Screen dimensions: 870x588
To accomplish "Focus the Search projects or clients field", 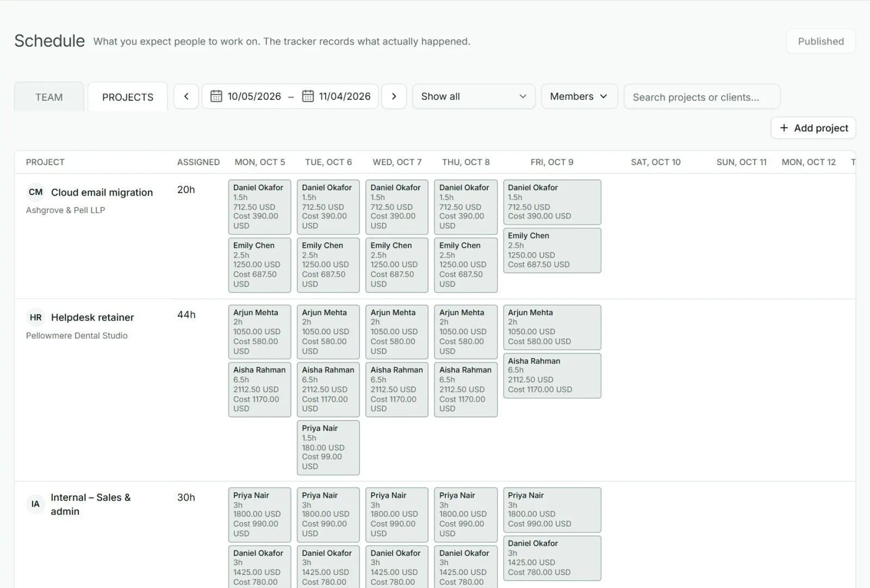I will 702,97.
